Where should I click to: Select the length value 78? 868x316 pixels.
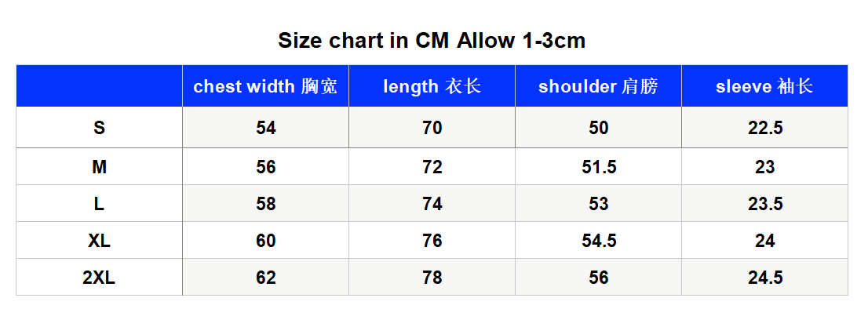432,278
